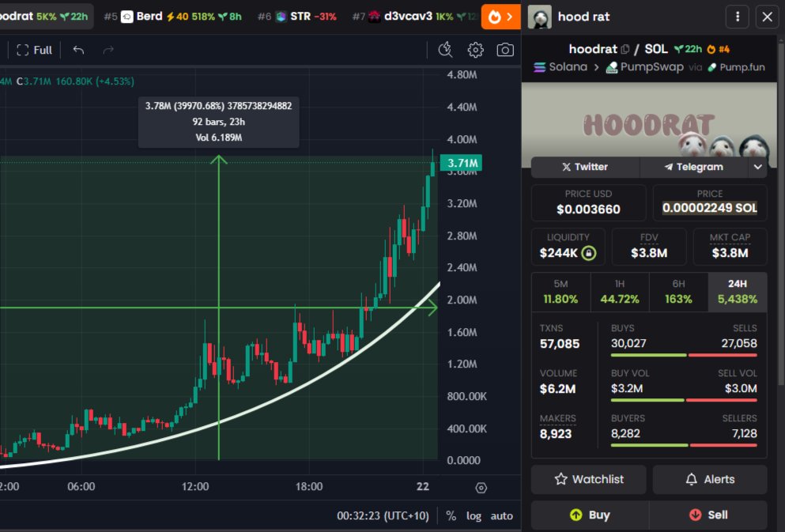Copy the hoodrat token name
The width and height of the screenshot is (785, 532).
[625, 49]
